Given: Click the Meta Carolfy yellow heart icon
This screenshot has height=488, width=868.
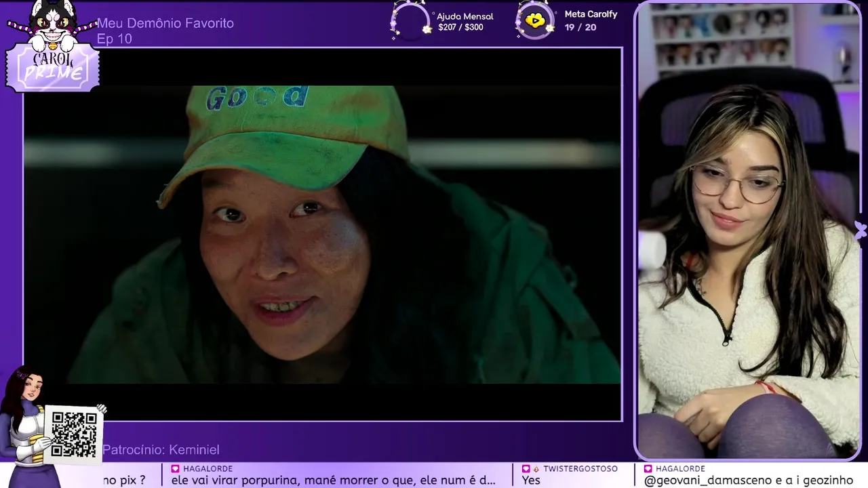Looking at the screenshot, I should (x=535, y=20).
